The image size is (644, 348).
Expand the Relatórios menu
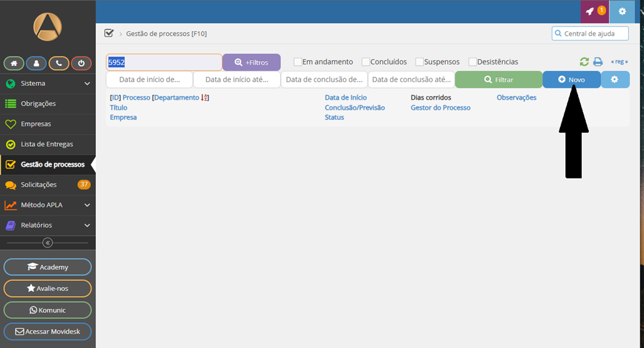coord(48,225)
